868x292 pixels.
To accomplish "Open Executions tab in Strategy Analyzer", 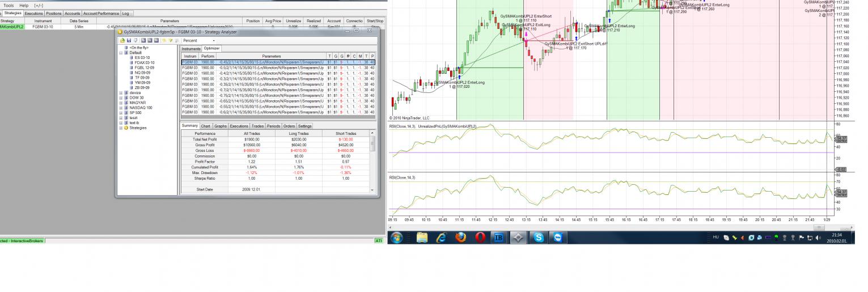I will point(239,126).
